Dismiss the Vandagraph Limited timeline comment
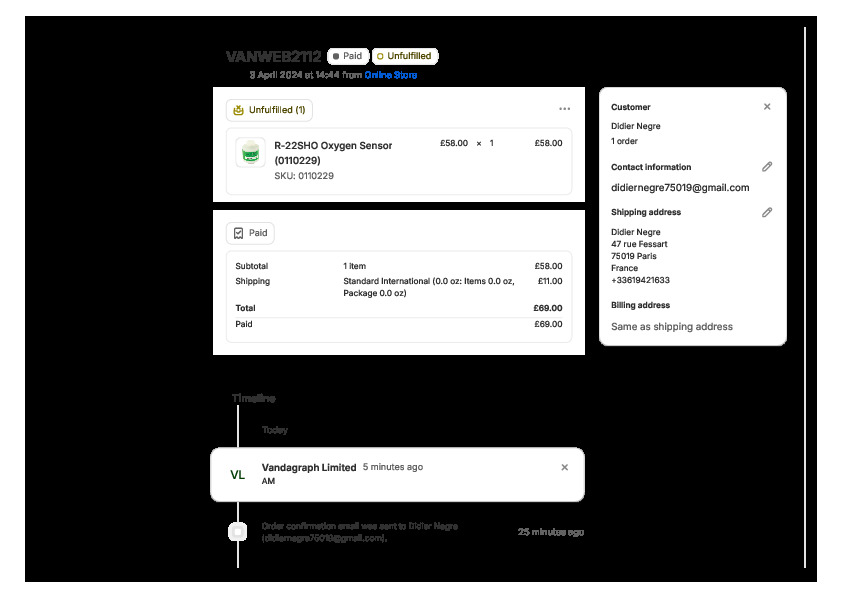Viewport: 842px width, 595px height. click(x=564, y=467)
